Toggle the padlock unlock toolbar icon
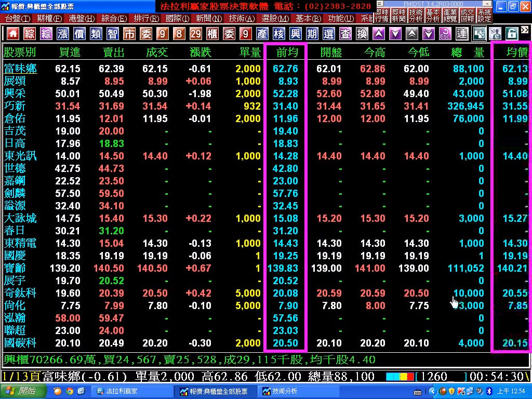 coord(512,34)
